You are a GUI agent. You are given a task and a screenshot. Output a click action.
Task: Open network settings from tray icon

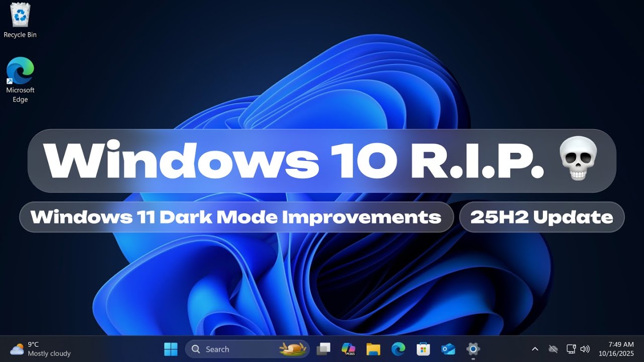click(571, 349)
